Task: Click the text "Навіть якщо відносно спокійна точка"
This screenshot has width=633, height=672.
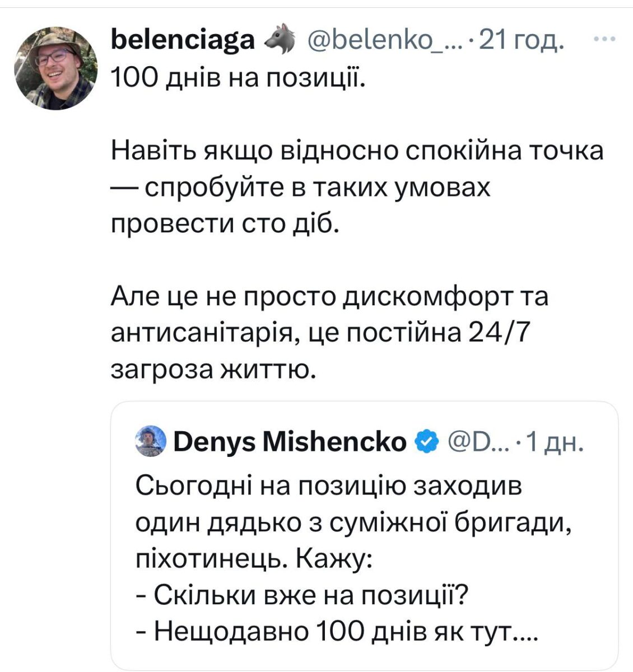Action: click(x=357, y=151)
